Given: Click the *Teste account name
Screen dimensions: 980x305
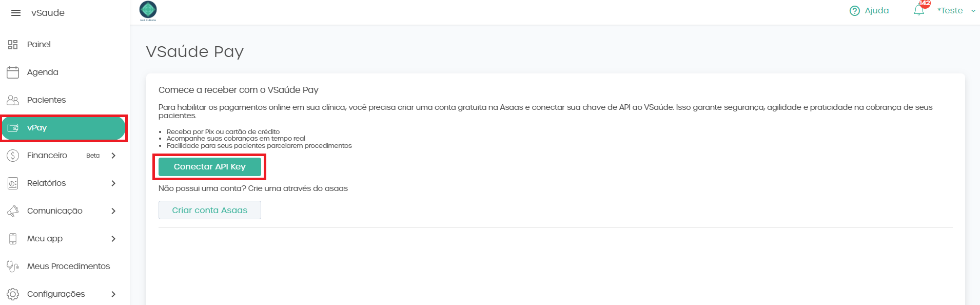Looking at the screenshot, I should point(950,11).
